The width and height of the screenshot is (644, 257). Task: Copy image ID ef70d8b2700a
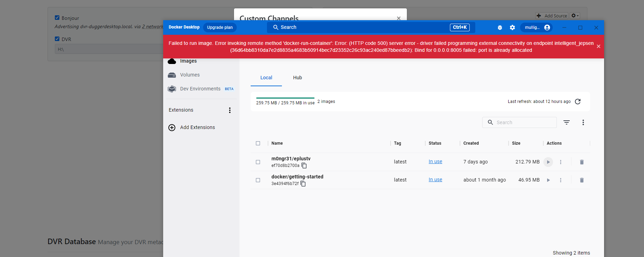304,166
